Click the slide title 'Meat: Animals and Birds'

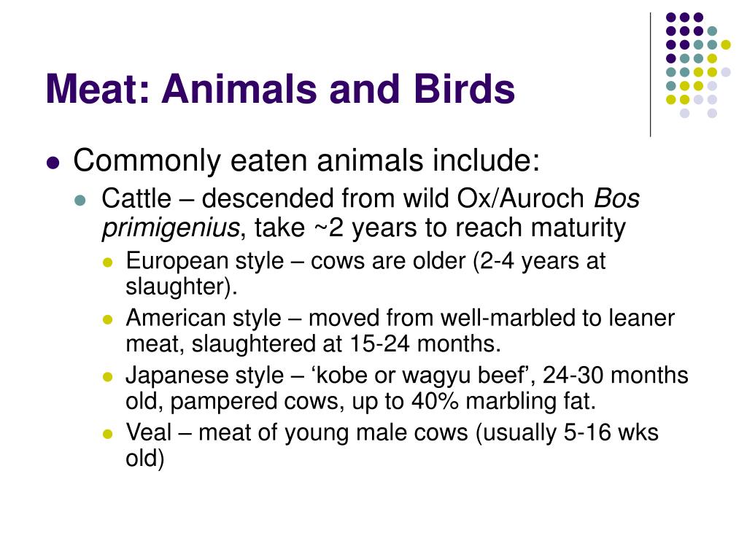[280, 88]
